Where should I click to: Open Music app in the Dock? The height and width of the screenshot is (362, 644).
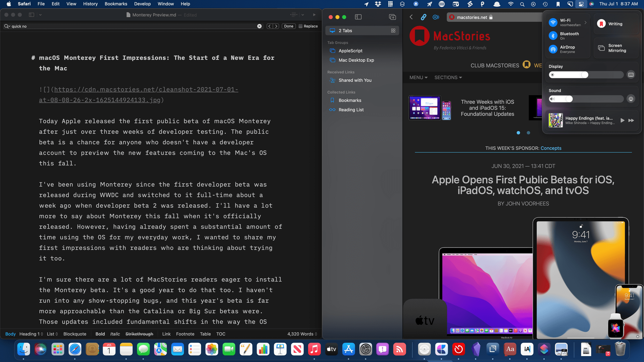coord(314,349)
